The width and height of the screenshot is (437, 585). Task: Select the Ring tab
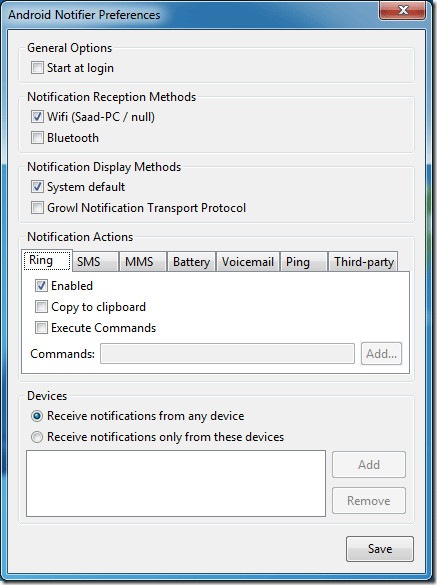pos(47,260)
